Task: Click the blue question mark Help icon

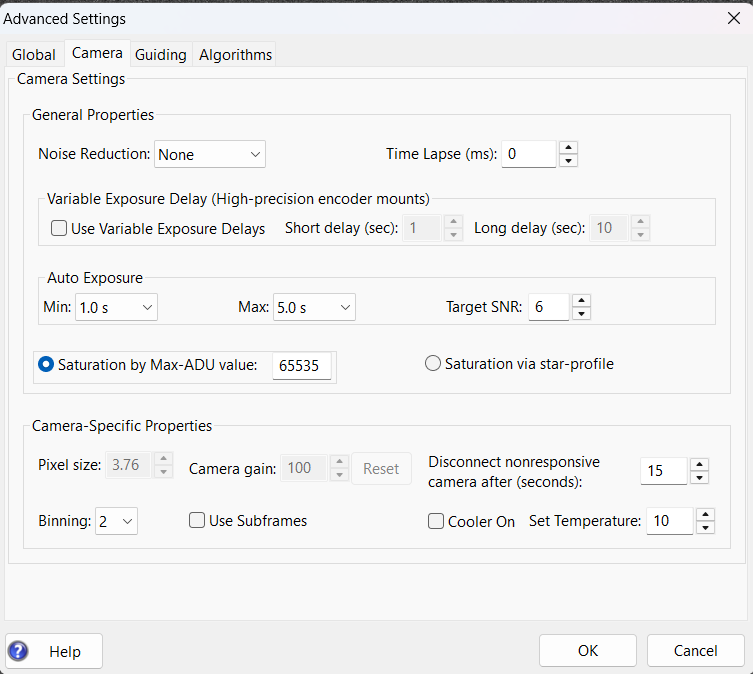Action: point(18,651)
